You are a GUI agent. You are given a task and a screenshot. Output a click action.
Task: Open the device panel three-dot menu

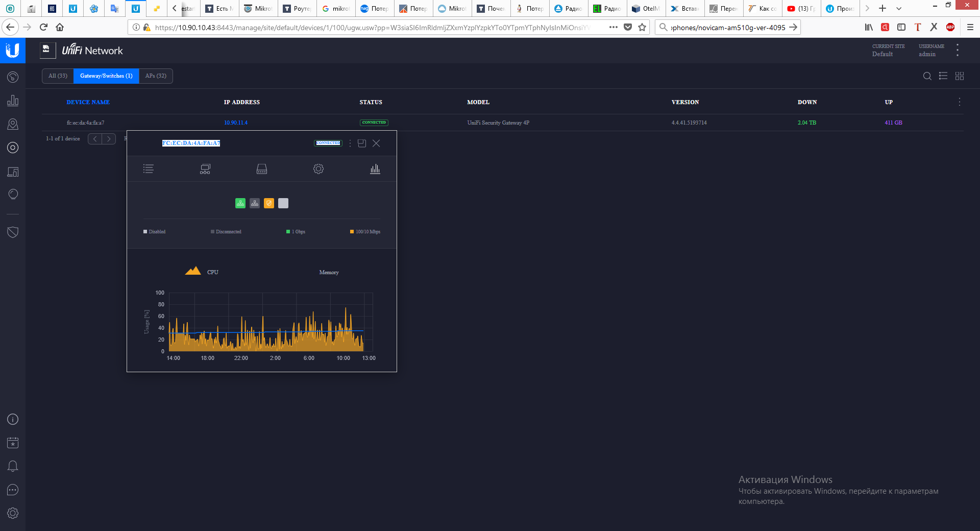click(x=350, y=143)
